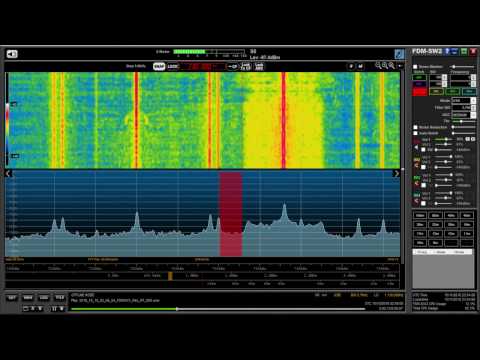
Task: Adjust the Auto Notch slider
Action: [x=463, y=133]
